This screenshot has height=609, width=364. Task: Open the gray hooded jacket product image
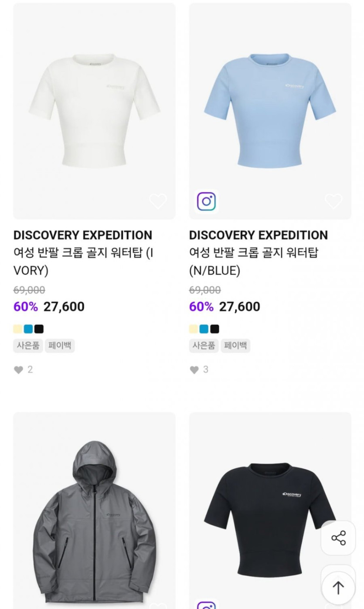point(94,510)
